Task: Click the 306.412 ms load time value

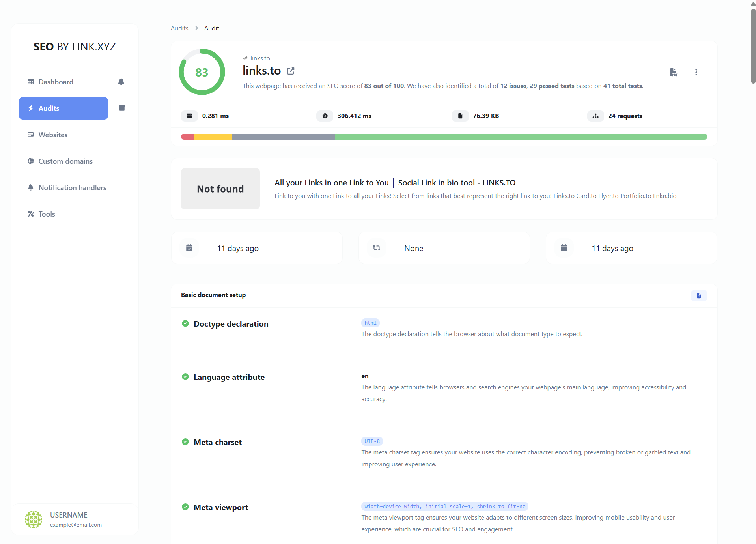Action: tap(355, 116)
